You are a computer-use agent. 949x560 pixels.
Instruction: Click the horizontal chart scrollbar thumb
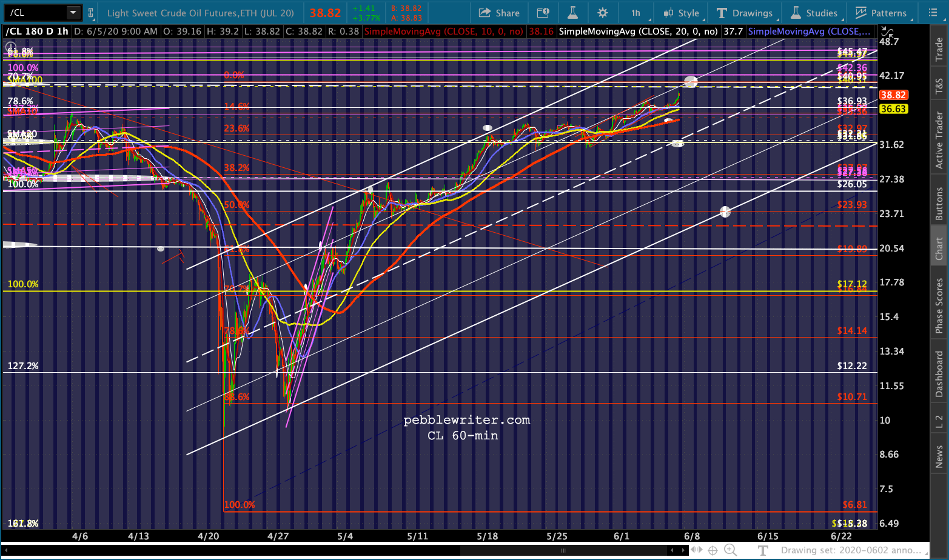[564, 550]
